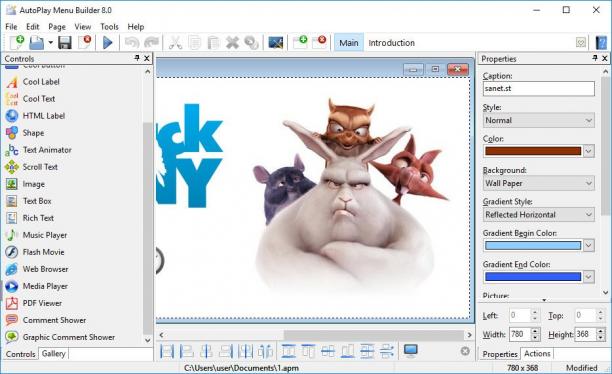Click the blue Gradient End Color swatch
Image resolution: width=612 pixels, height=374 pixels.
(x=533, y=277)
